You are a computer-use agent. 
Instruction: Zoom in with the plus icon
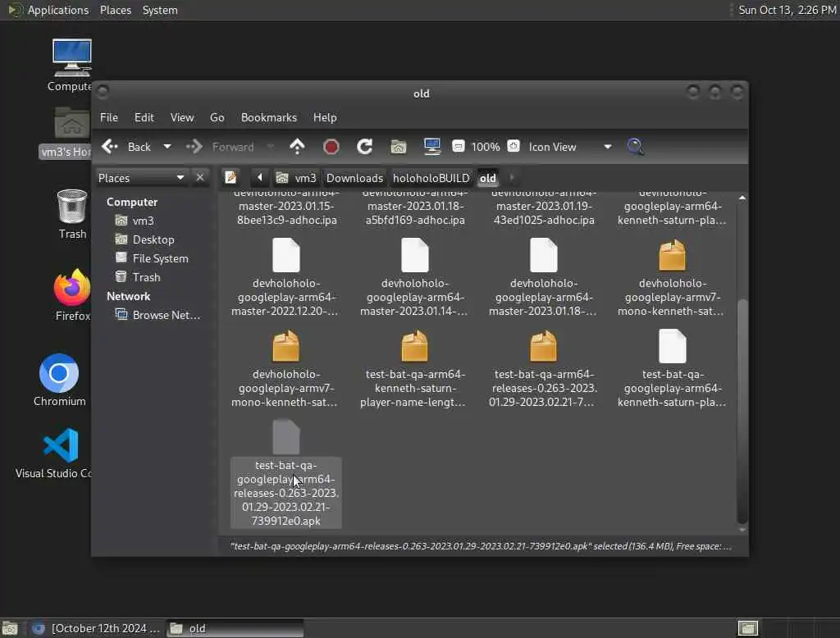point(514,146)
